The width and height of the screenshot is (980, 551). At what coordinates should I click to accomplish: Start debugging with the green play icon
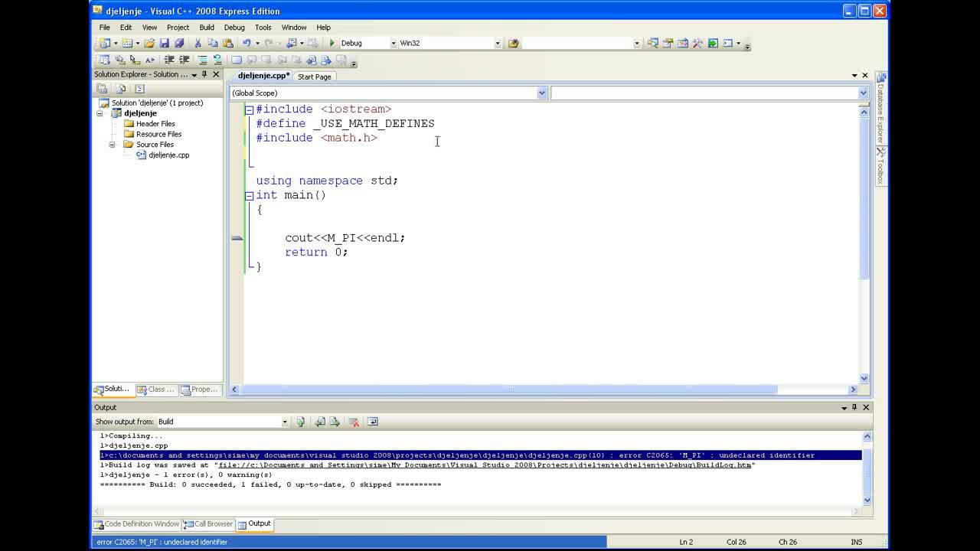(332, 43)
